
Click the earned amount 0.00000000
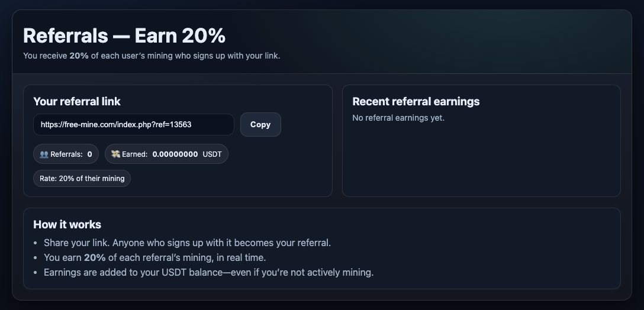(175, 154)
